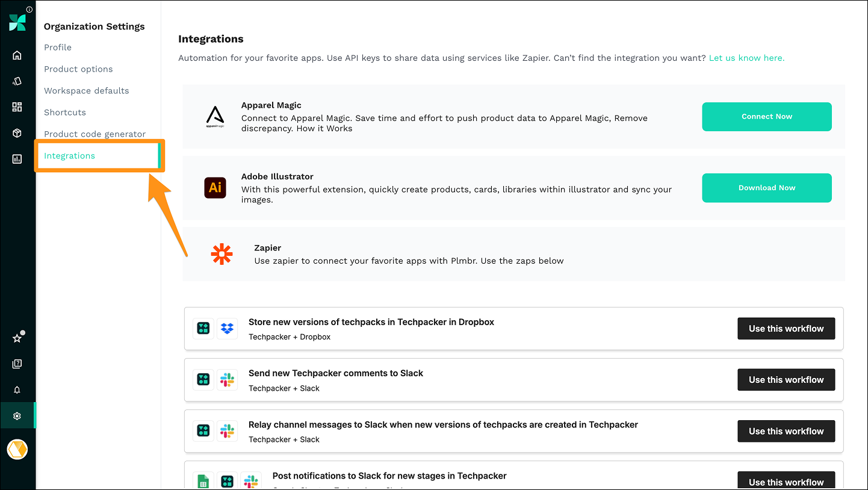Click Techpacker icon in 'Send new Techpacker comments' row
Screen dimensions: 868x490
tap(203, 380)
